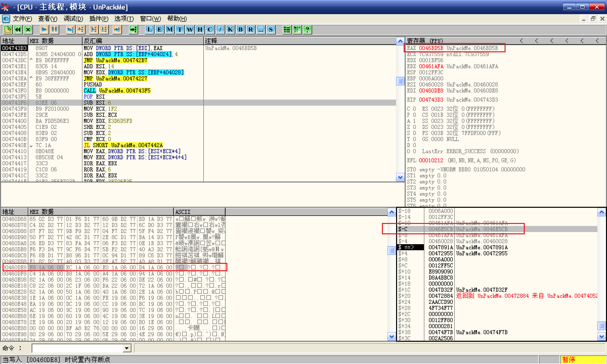Click the stack pane scroll down arrow

click(601, 337)
